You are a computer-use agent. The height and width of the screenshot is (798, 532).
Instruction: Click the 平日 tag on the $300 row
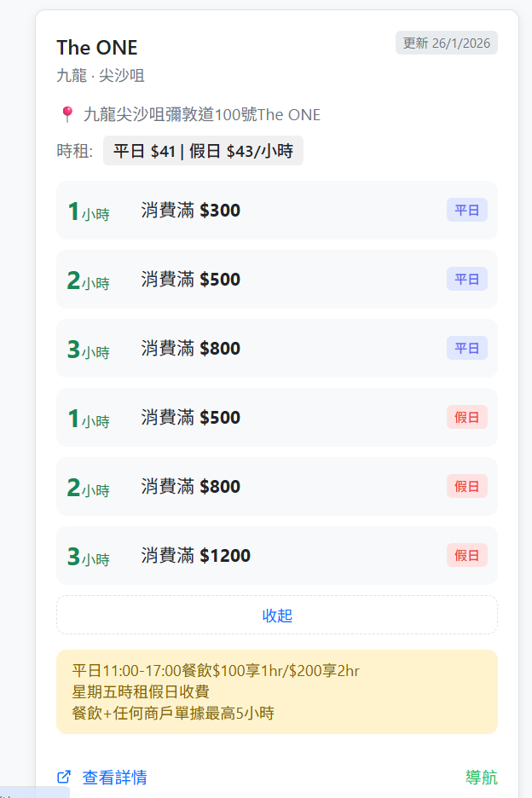pyautogui.click(x=466, y=211)
